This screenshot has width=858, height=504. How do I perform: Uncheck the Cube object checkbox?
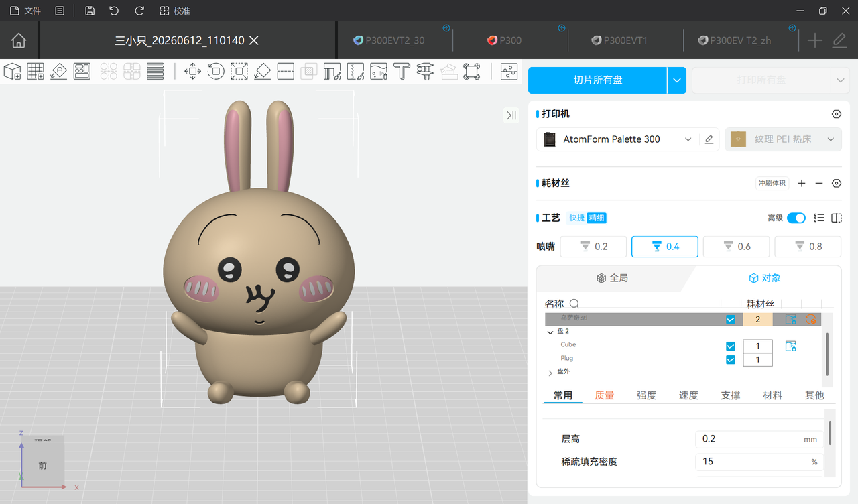[x=731, y=346]
